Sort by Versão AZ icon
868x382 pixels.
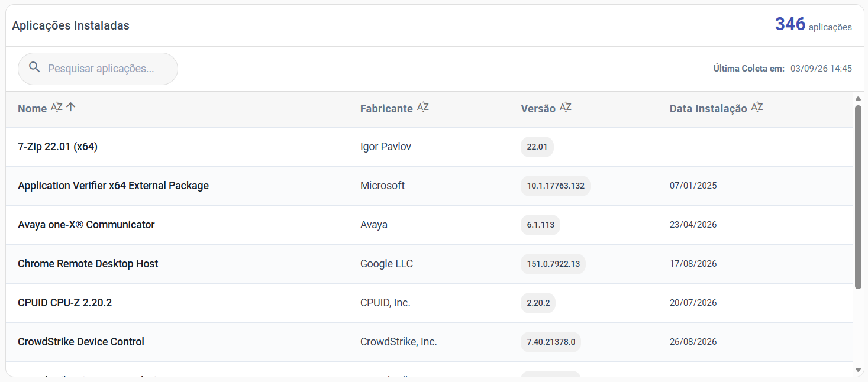coord(566,108)
